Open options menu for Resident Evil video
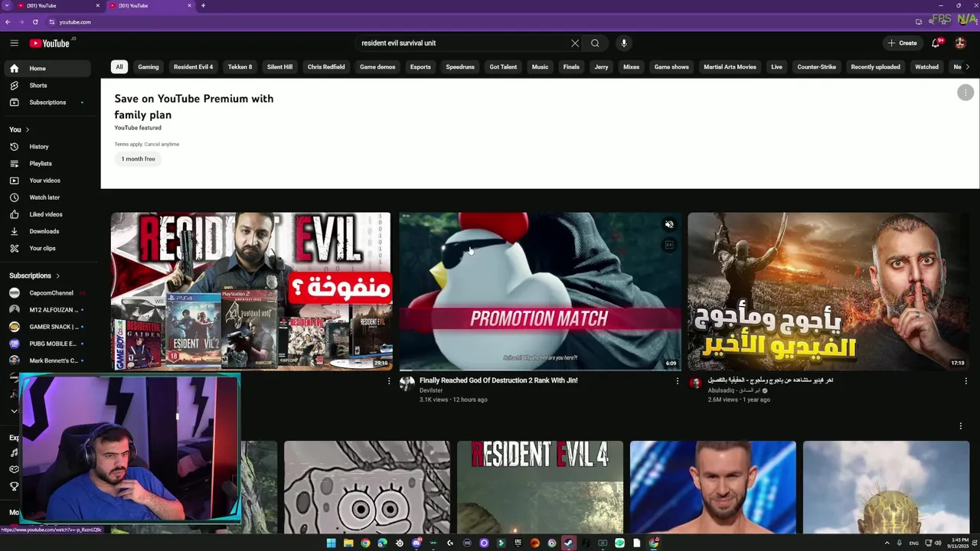Image resolution: width=980 pixels, height=551 pixels. click(388, 380)
